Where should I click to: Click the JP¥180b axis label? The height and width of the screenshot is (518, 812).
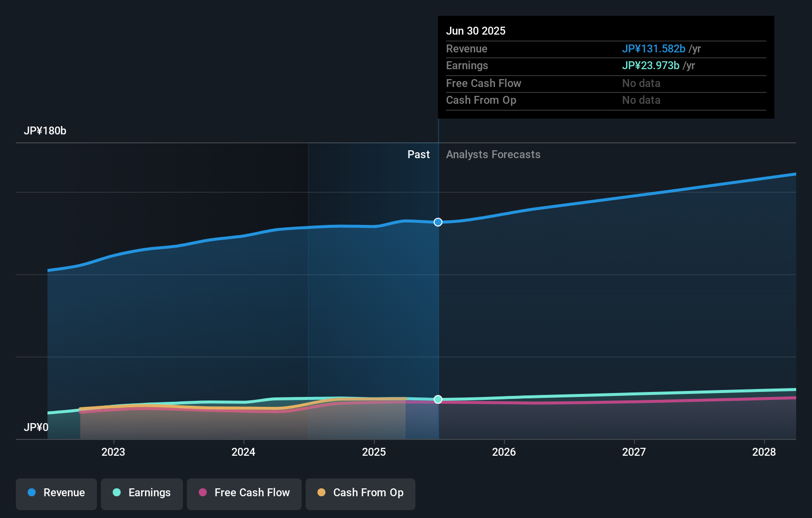click(45, 131)
